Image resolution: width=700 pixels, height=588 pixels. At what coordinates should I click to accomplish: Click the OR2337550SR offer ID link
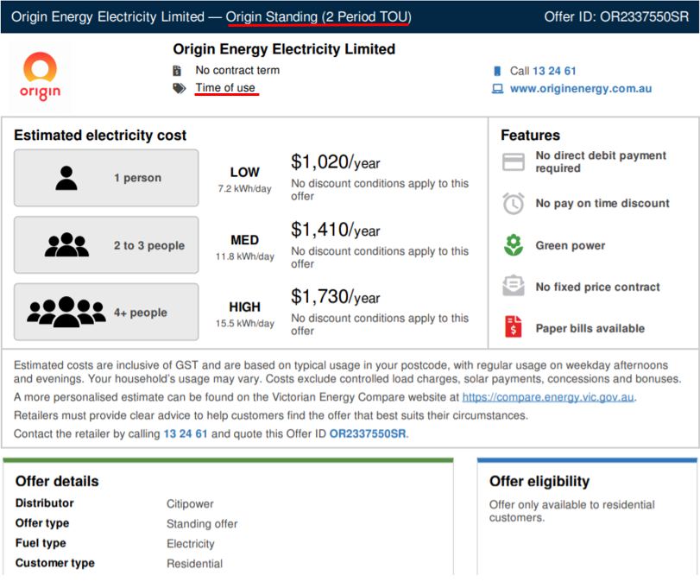pyautogui.click(x=367, y=434)
